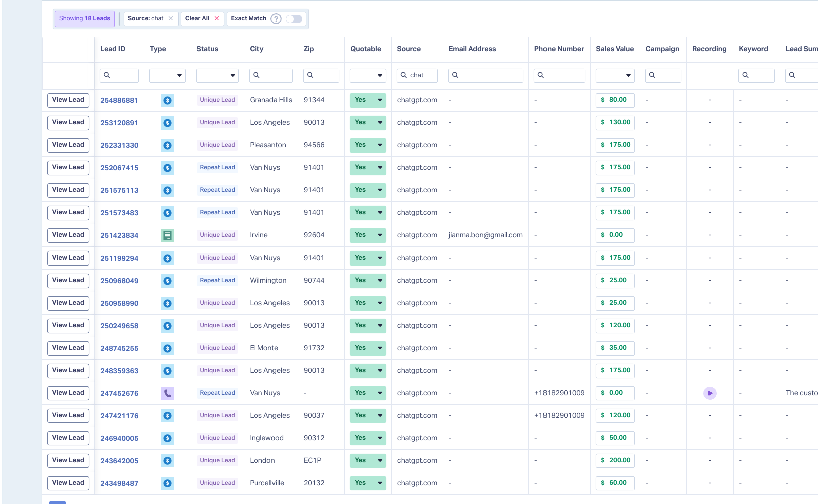Click type icon for lead 250249658
The image size is (818, 504).
[167, 326]
